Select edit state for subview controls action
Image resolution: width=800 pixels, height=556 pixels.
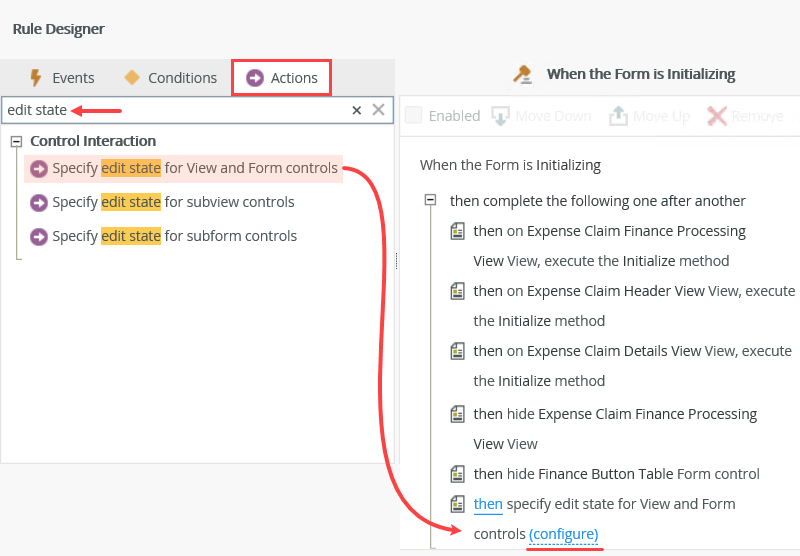tap(173, 202)
